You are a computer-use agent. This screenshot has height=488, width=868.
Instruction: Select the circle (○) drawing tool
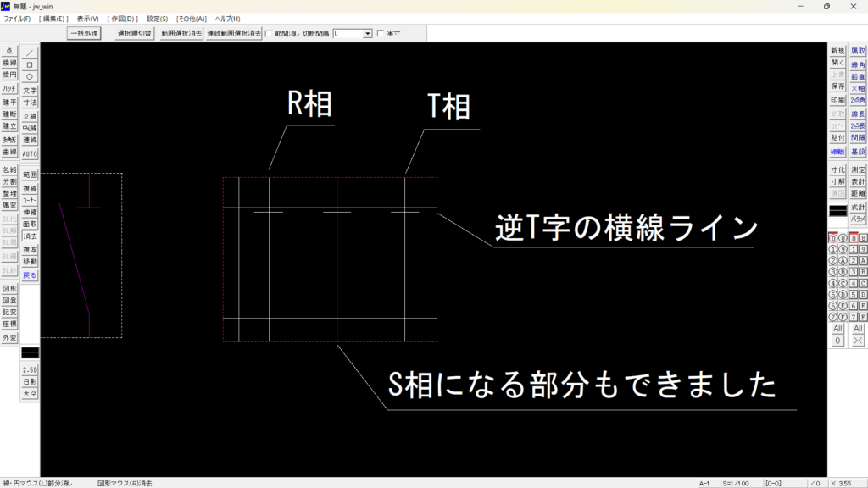coord(30,76)
